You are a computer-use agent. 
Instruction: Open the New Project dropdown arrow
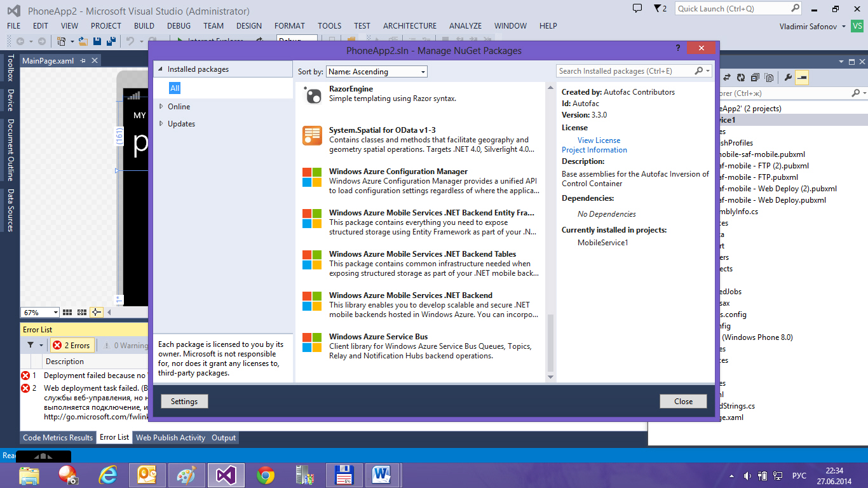pos(72,41)
